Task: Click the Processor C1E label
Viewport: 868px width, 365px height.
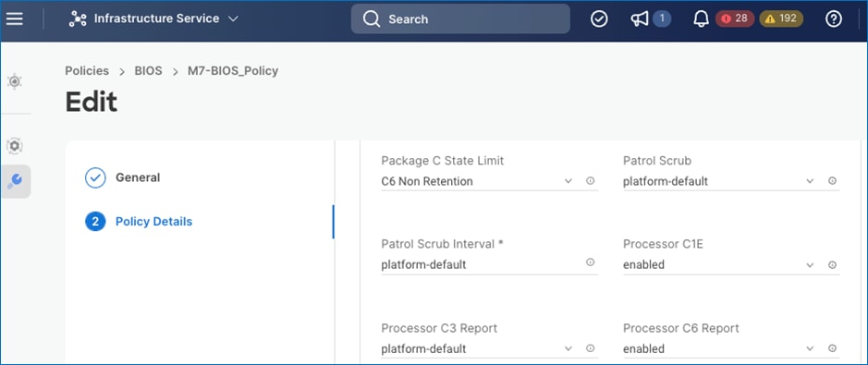Action: pos(663,244)
